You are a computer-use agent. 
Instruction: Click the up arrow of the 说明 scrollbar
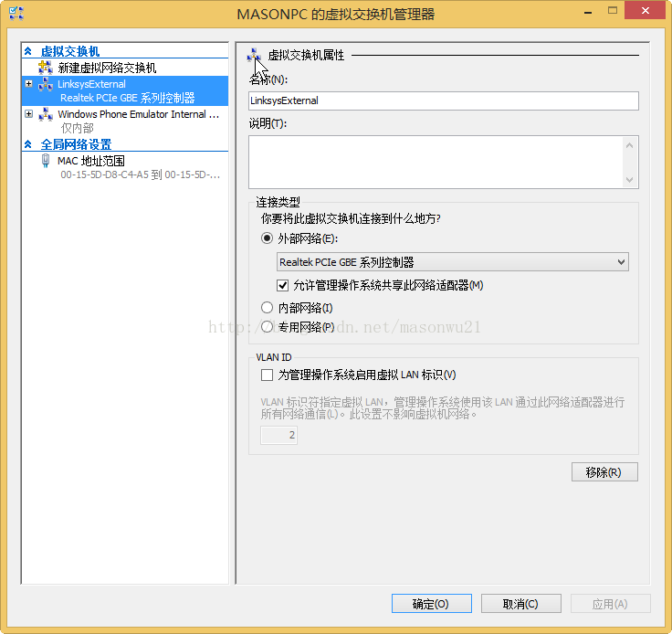click(630, 145)
